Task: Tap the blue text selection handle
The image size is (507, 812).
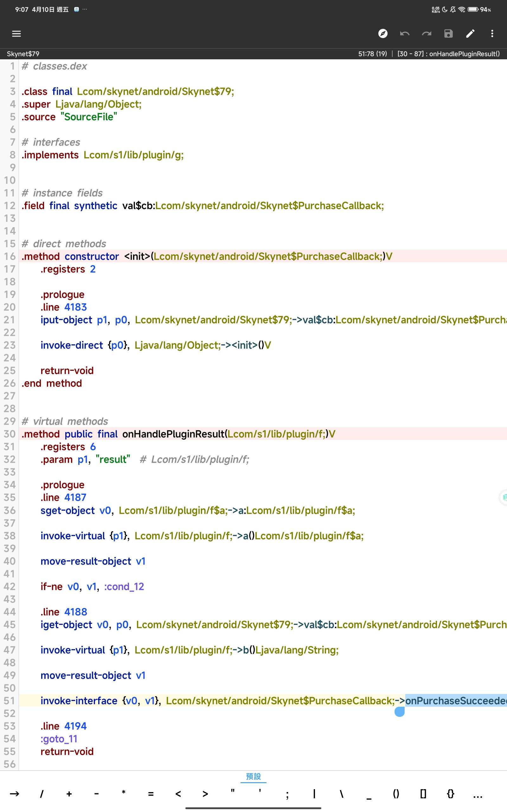Action: [399, 711]
